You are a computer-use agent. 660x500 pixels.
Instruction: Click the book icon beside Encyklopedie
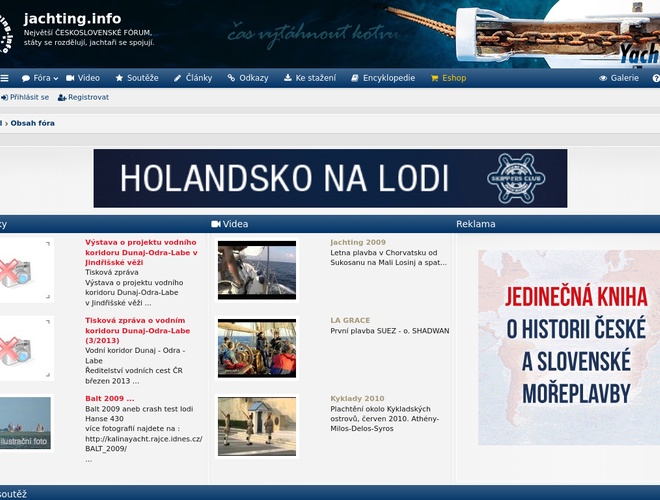click(x=355, y=78)
